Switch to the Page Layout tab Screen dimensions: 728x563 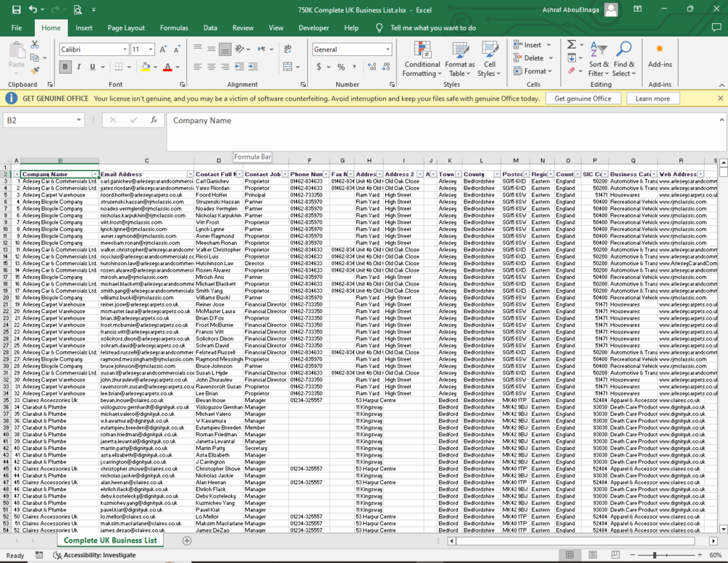click(x=126, y=28)
